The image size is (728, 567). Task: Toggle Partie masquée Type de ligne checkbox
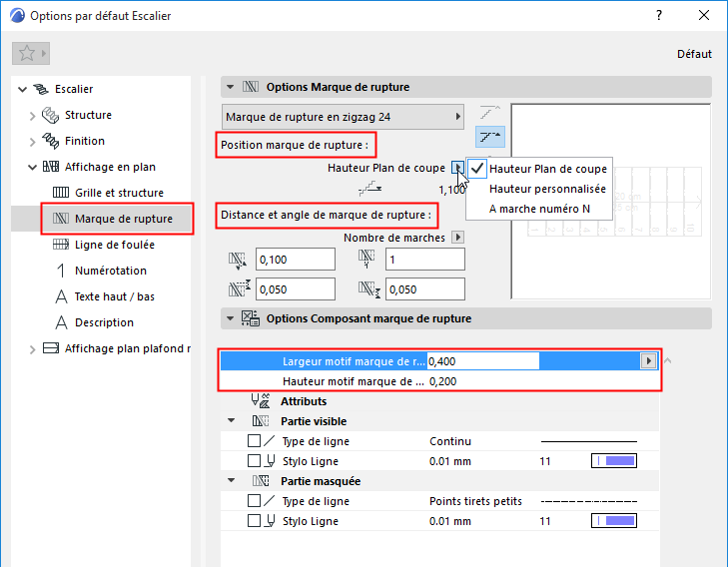point(254,501)
